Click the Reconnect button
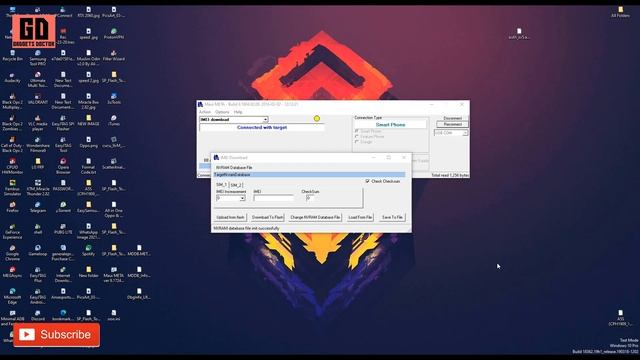640x360 pixels. pos(452,124)
